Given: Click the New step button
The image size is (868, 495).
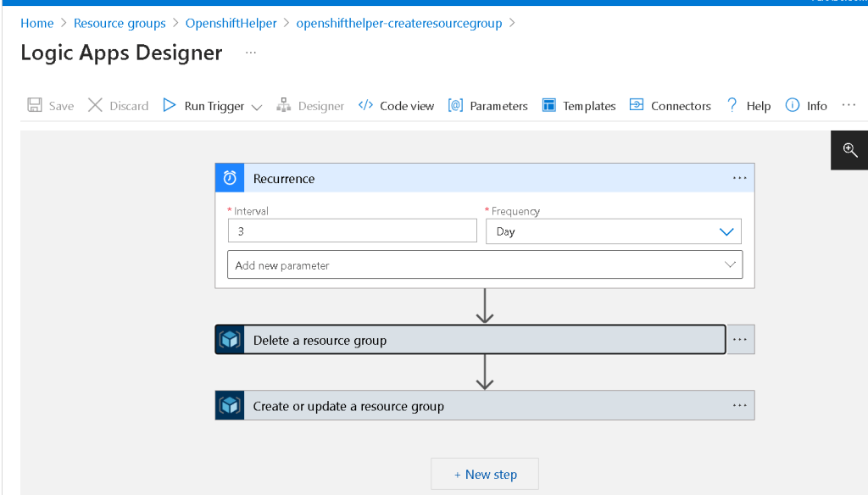Looking at the screenshot, I should click(x=485, y=474).
